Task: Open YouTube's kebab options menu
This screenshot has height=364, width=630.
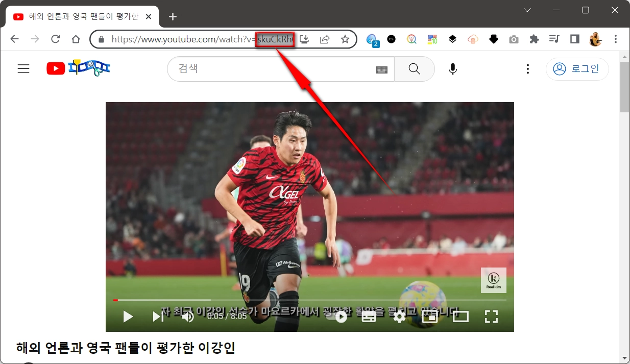Action: [x=527, y=68]
